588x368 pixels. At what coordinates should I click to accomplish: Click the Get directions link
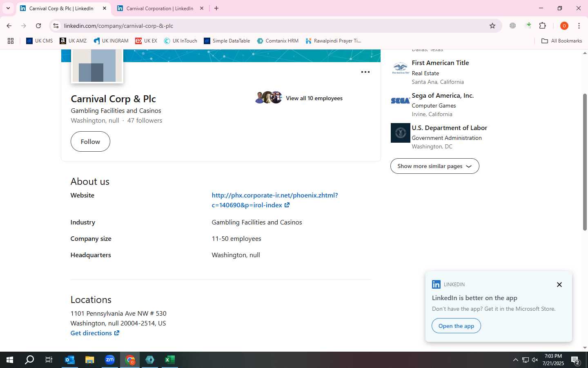coord(95,333)
